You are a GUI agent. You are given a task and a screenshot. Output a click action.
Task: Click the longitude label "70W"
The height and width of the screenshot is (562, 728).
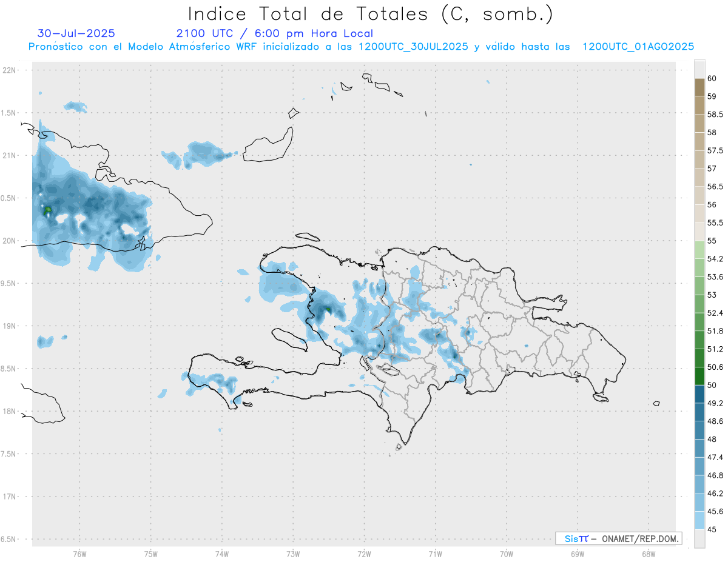pos(507,554)
